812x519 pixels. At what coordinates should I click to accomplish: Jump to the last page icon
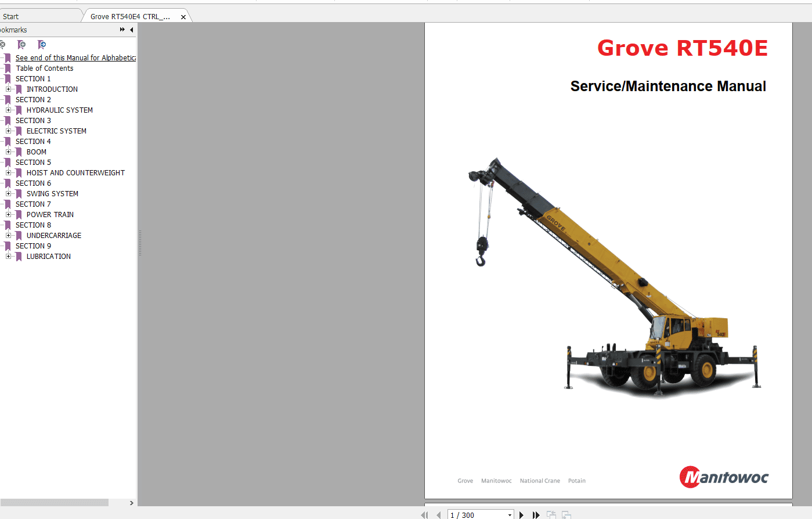click(x=535, y=515)
